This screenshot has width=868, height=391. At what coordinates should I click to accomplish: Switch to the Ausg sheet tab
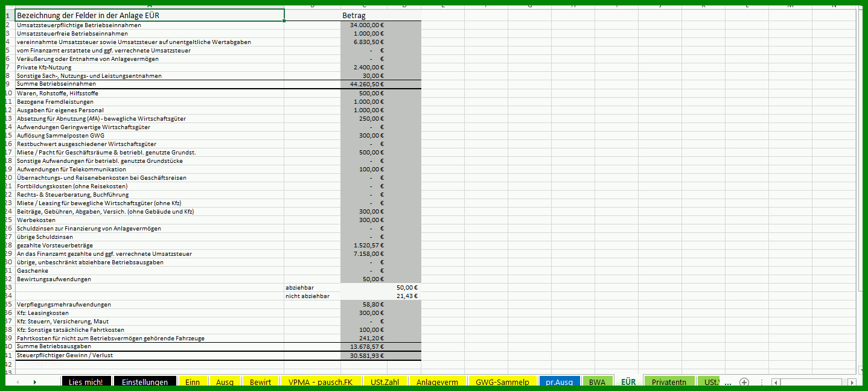click(225, 382)
